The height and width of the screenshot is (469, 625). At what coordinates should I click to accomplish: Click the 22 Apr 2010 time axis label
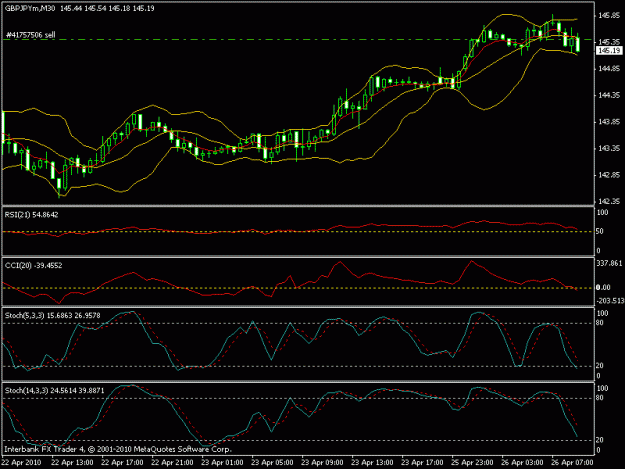[x=22, y=463]
